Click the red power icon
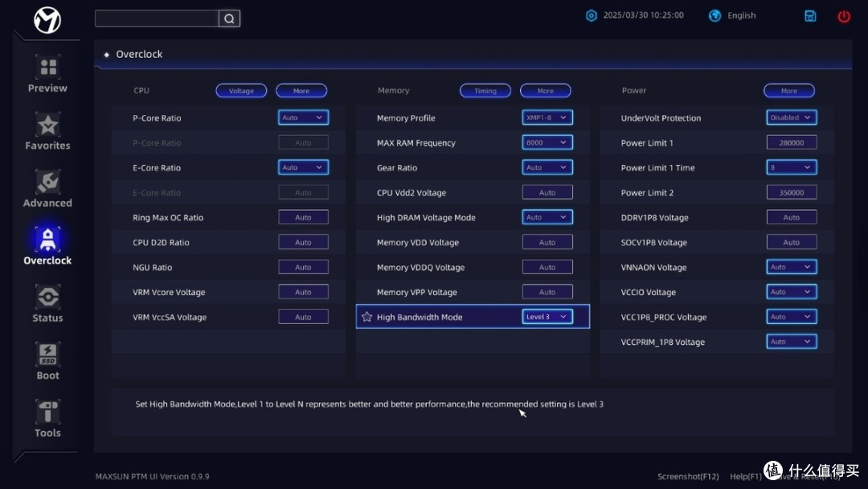Image resolution: width=868 pixels, height=489 pixels. (844, 16)
